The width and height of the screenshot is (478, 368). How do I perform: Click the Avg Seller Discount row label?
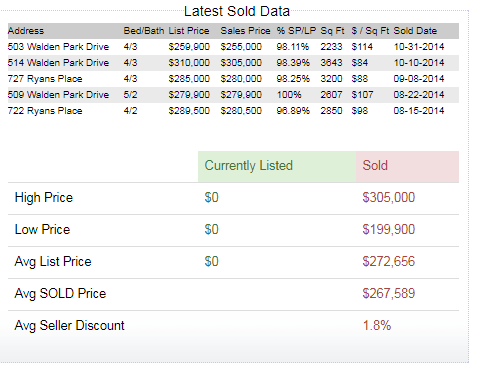pos(69,326)
